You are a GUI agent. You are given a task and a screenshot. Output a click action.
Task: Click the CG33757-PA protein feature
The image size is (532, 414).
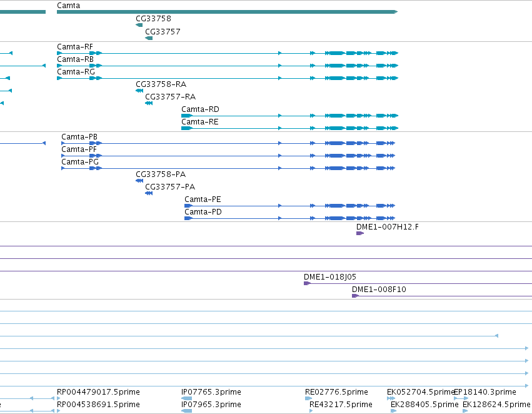(149, 193)
